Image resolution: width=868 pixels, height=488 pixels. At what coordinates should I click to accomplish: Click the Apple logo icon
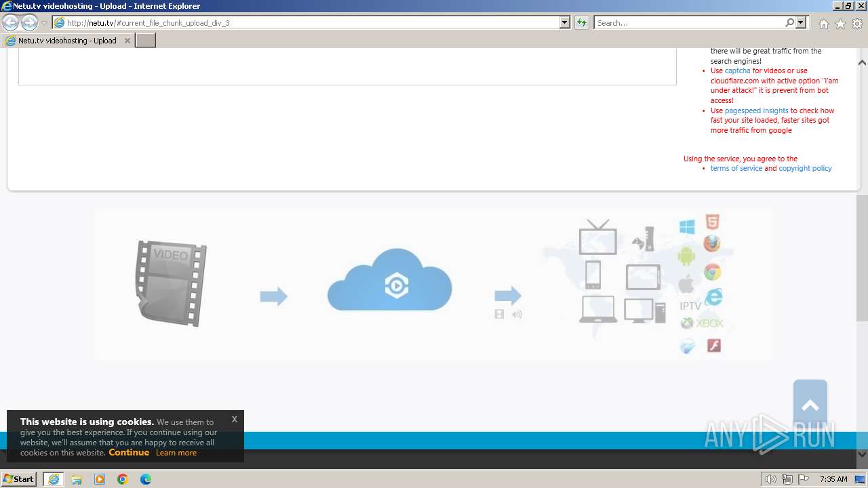point(686,284)
